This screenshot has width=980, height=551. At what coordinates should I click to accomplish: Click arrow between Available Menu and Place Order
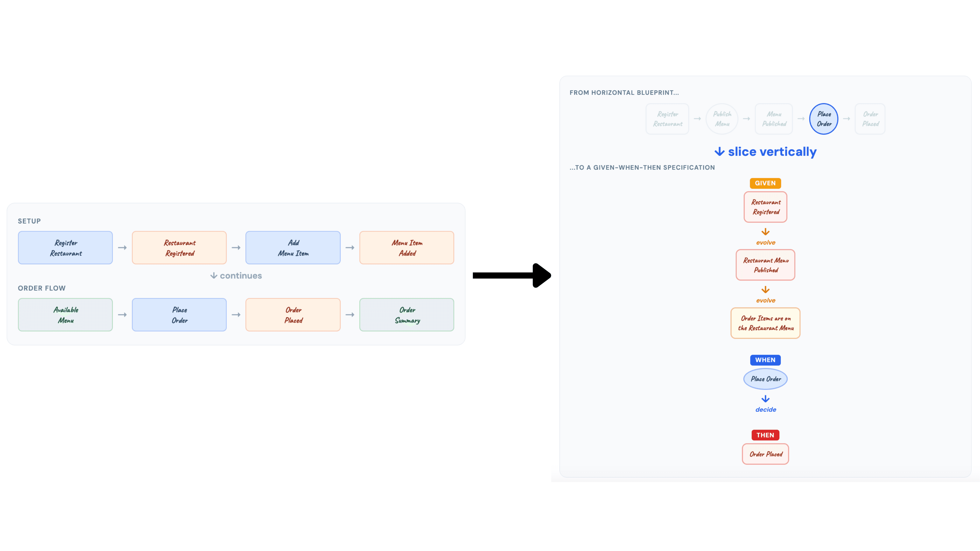pos(122,315)
